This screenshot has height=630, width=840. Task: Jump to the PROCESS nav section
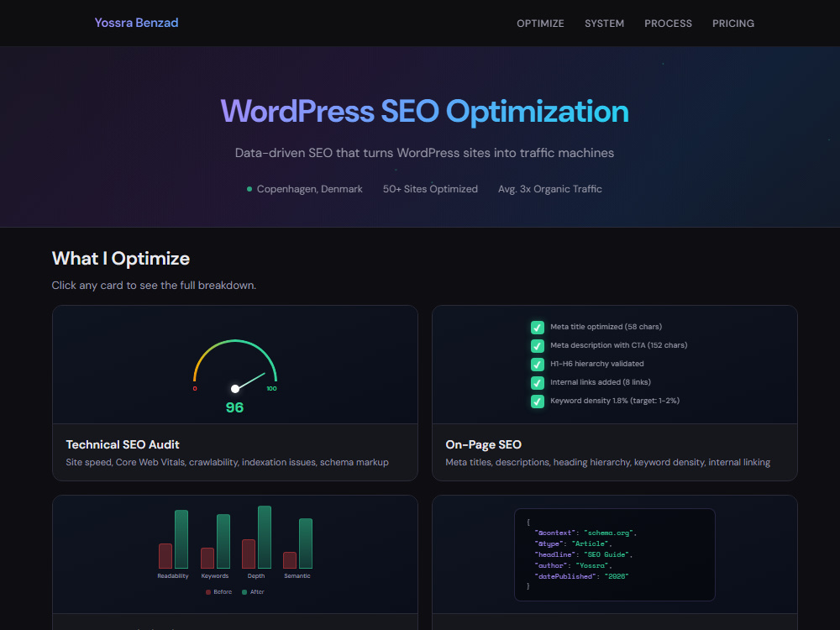(668, 24)
